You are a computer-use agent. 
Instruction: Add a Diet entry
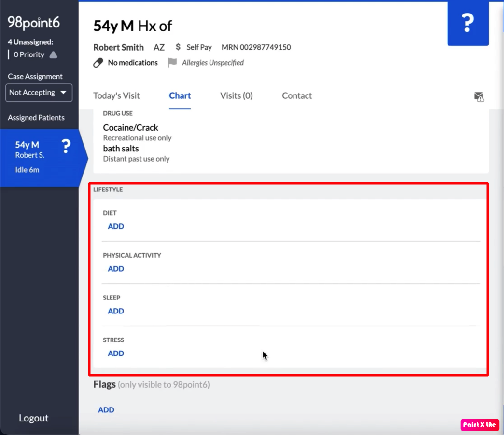(116, 226)
